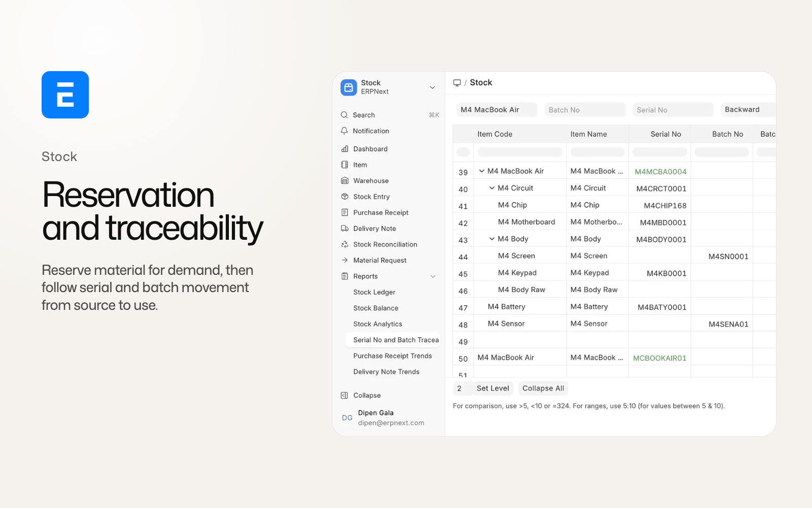Click the Stock app icon in sidebar header

(x=349, y=87)
